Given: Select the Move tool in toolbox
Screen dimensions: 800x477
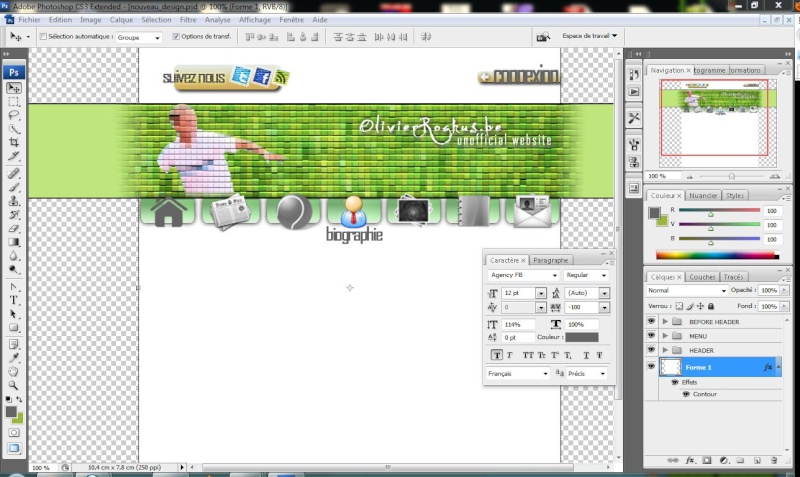Looking at the screenshot, I should (x=14, y=88).
